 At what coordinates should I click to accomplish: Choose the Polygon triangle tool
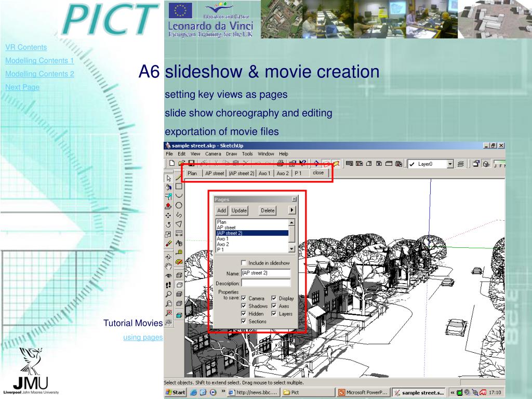pos(179,224)
